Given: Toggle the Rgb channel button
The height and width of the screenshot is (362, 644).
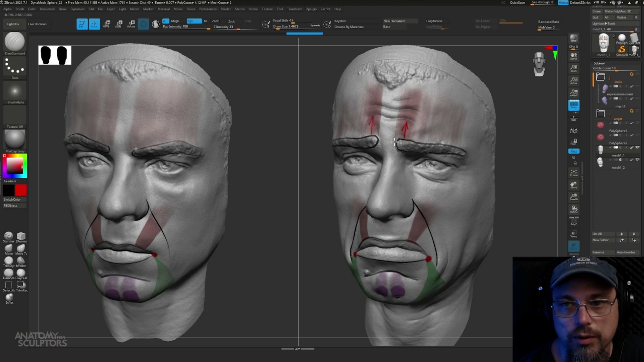Looking at the screenshot, I should pos(194,21).
